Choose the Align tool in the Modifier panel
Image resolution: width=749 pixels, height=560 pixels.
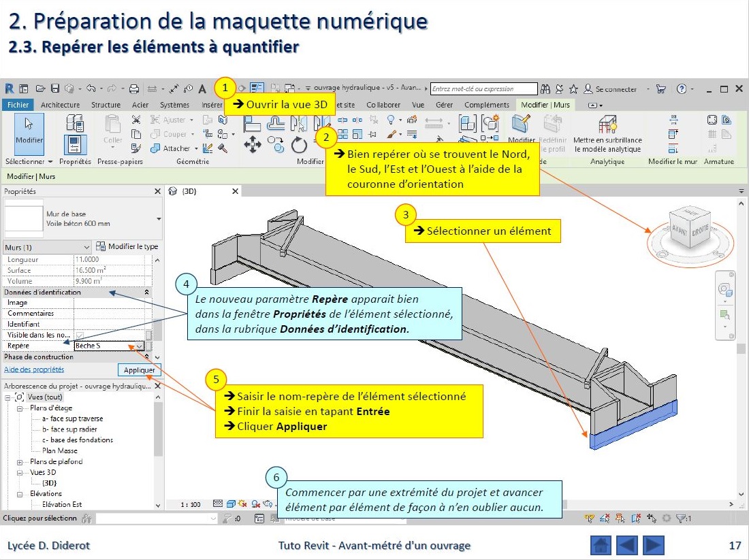point(252,122)
